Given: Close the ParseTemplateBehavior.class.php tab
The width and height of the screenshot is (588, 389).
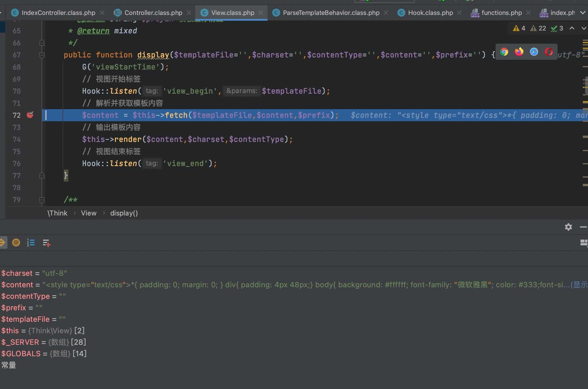Looking at the screenshot, I should pos(386,13).
